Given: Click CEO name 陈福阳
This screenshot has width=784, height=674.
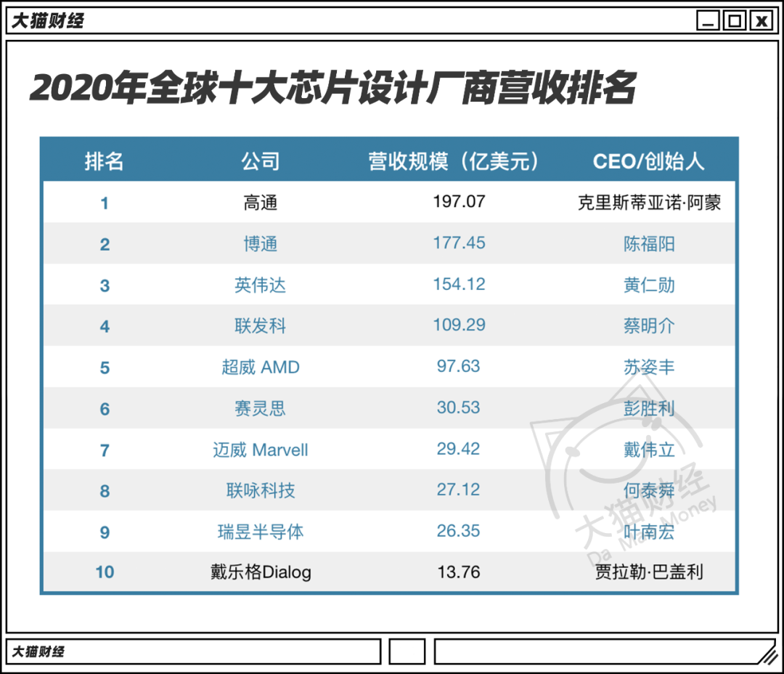Looking at the screenshot, I should pyautogui.click(x=649, y=244).
